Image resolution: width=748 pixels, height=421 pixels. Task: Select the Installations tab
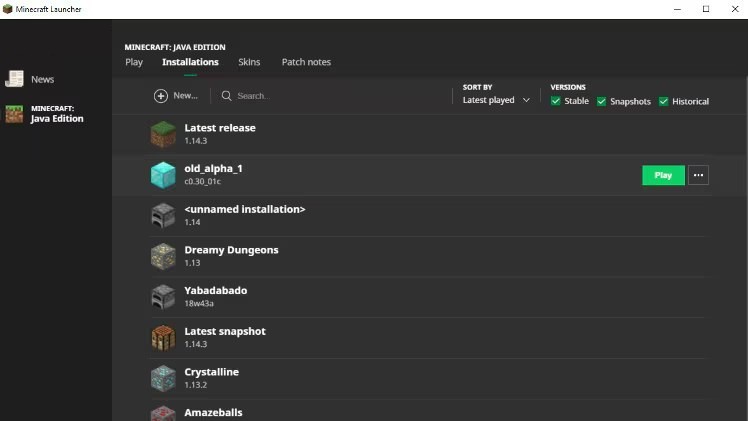pos(190,62)
